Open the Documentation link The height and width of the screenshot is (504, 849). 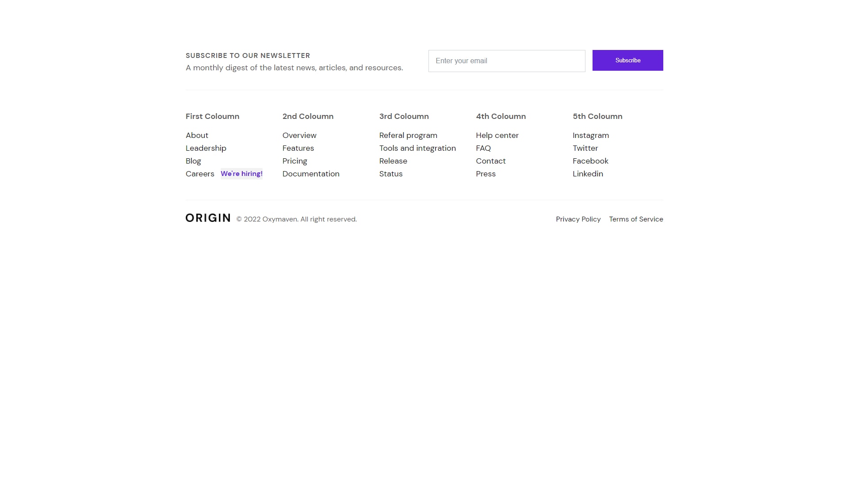[311, 174]
